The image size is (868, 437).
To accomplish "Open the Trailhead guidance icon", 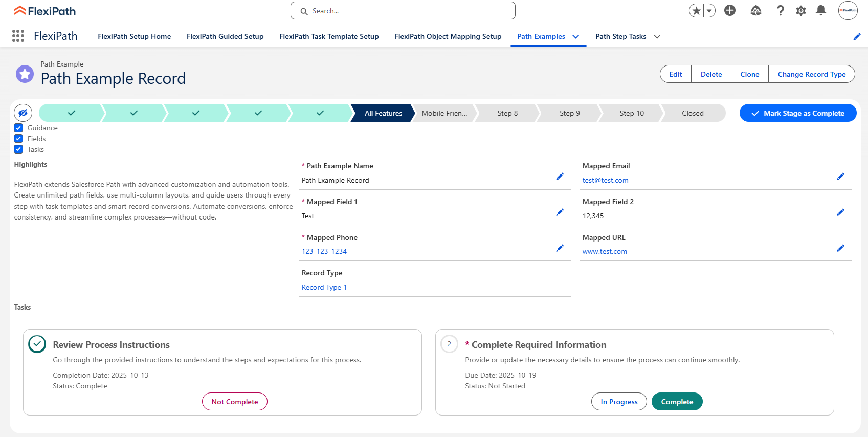I will point(755,11).
